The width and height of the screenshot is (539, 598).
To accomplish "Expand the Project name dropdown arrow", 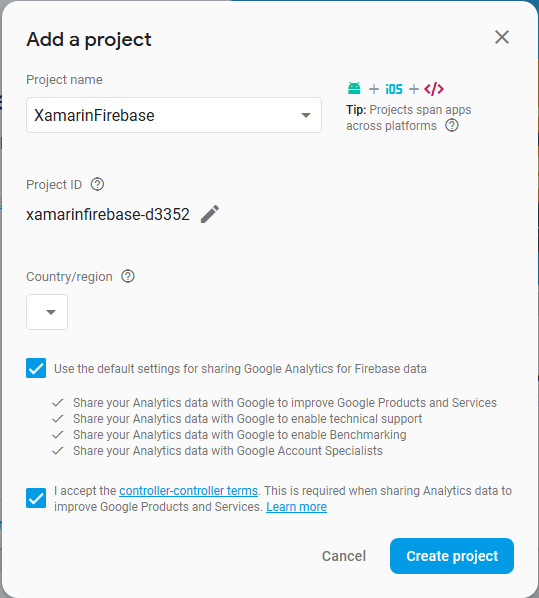I will 306,115.
